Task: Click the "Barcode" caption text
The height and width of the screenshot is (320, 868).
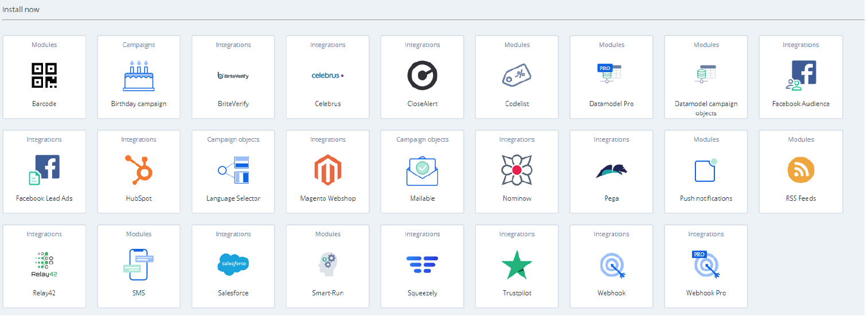Action: click(x=44, y=104)
